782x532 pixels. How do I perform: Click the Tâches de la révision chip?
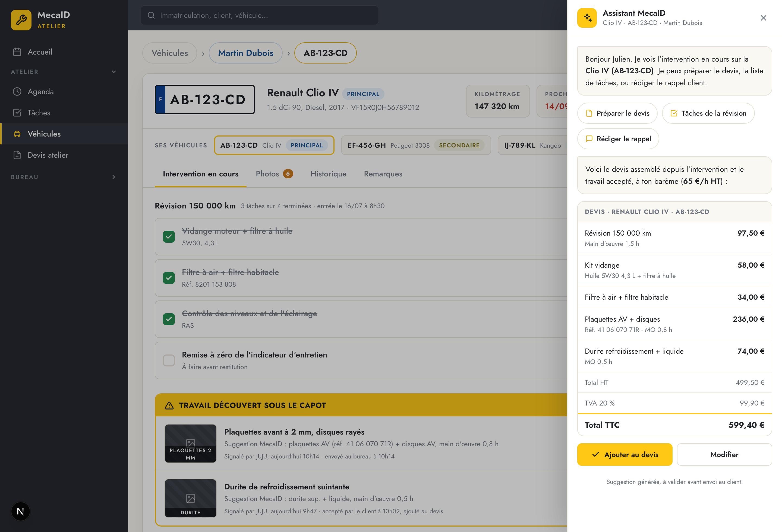(x=708, y=113)
